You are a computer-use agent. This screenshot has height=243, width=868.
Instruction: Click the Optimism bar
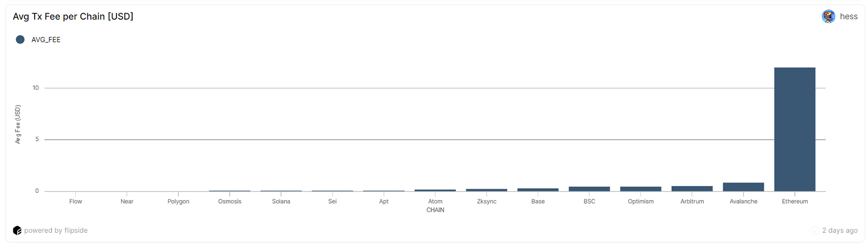[640, 189]
